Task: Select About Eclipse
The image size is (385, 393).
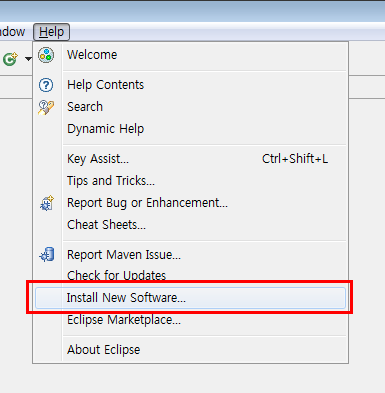Action: [190, 350]
